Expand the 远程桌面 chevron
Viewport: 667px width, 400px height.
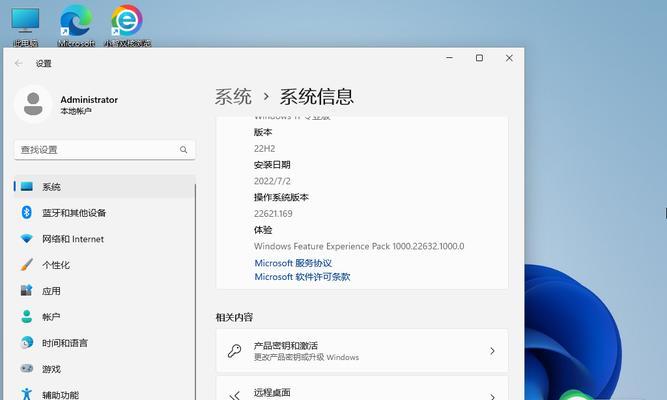coord(492,397)
